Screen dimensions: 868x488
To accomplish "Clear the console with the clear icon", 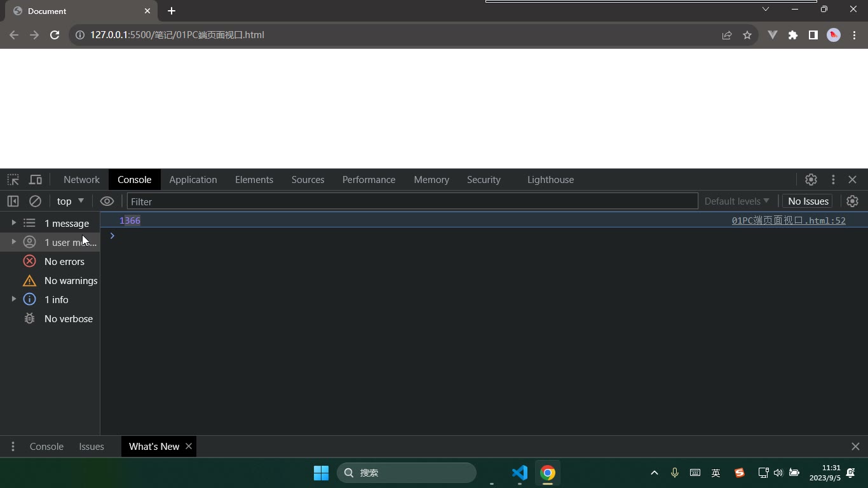I will [35, 201].
